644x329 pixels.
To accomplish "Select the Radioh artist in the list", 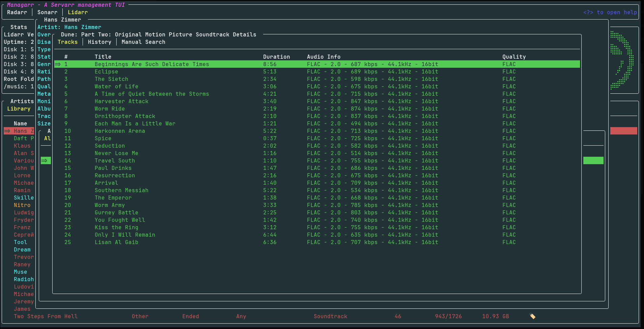I will (24, 279).
